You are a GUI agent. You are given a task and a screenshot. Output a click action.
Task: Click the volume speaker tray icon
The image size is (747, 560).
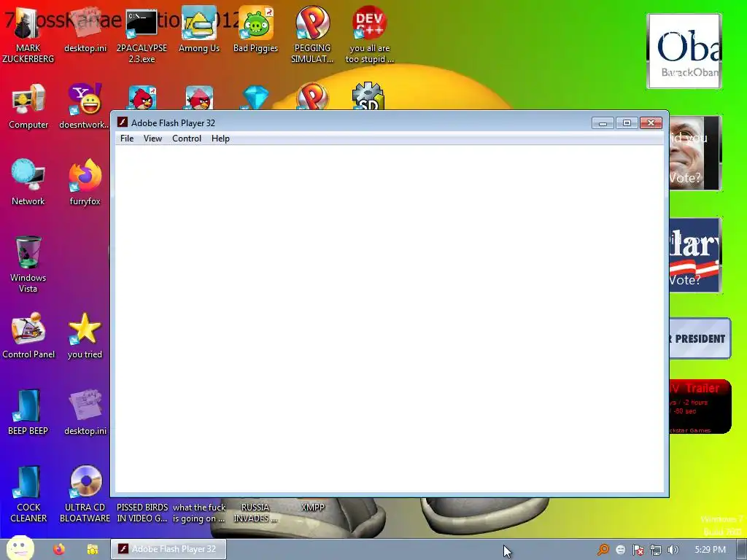click(x=673, y=550)
